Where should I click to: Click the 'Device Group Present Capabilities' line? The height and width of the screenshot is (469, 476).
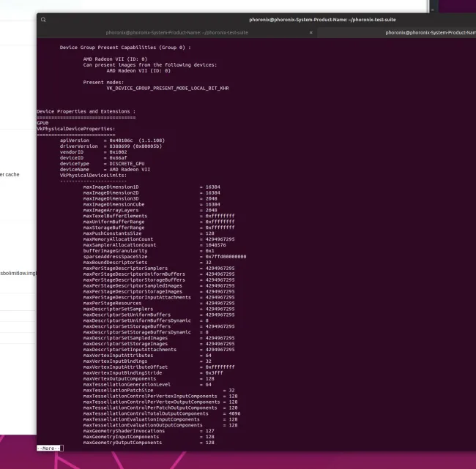125,48
